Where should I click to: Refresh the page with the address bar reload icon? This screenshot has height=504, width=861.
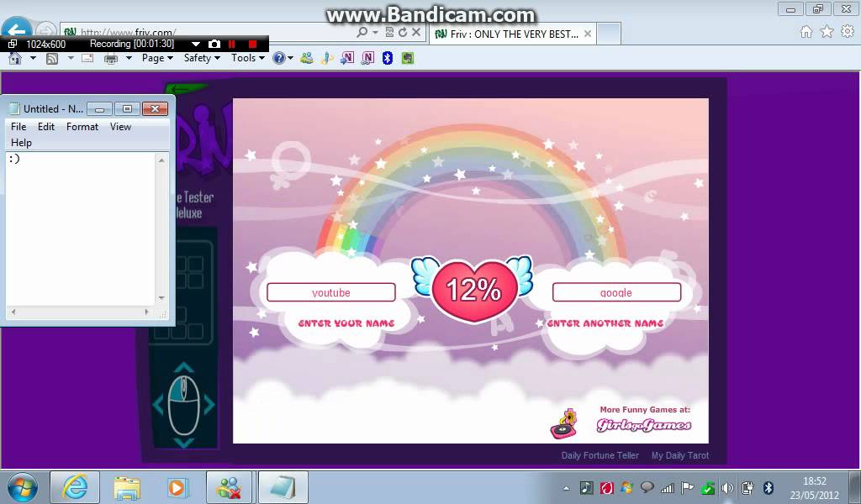pos(403,33)
